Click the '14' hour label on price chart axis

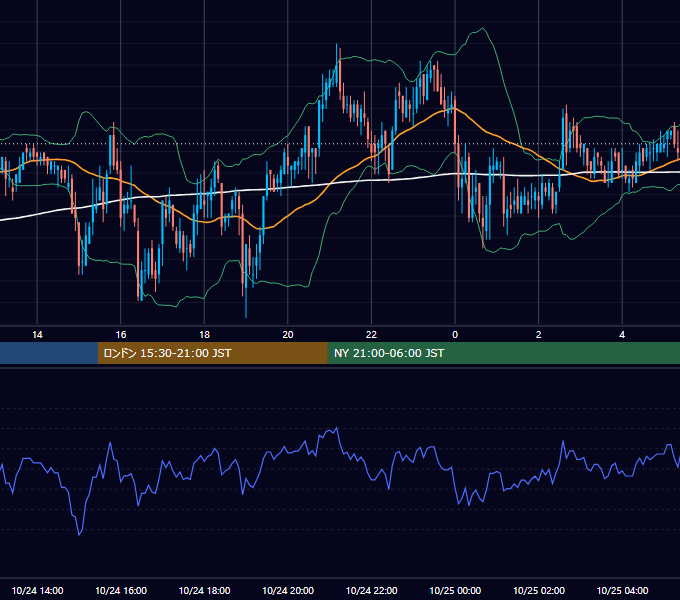click(x=37, y=335)
